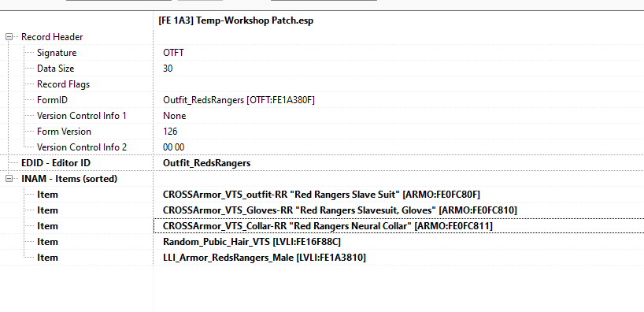This screenshot has height=312, width=644.
Task: Click the Temp-Workshop Patch.esp column header
Action: [x=235, y=20]
